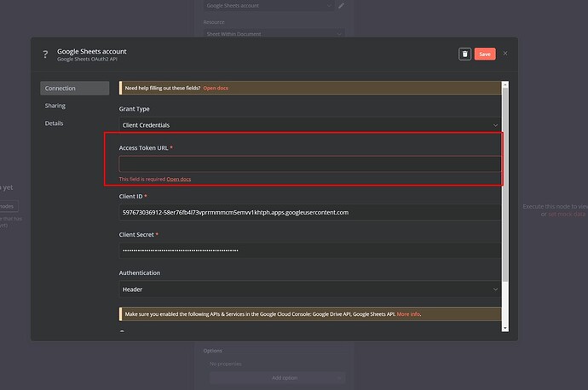
Task: Click Add option in background panel
Action: [x=277, y=377]
